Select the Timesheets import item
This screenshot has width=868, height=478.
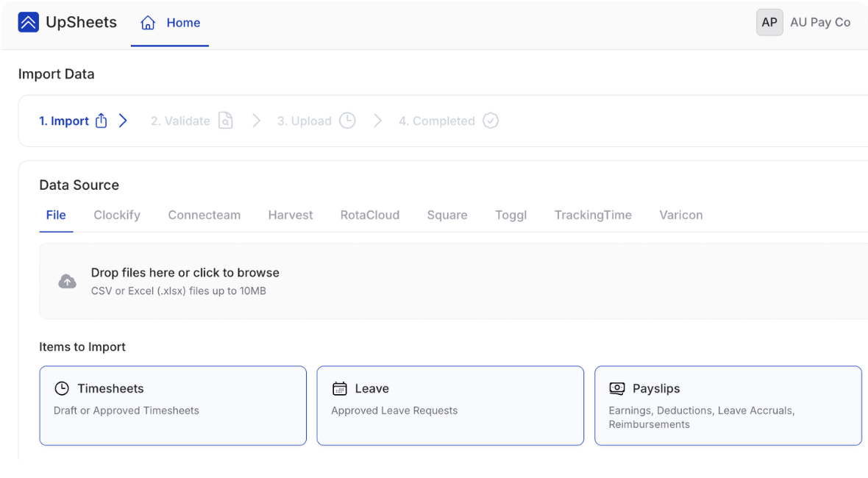click(x=173, y=405)
